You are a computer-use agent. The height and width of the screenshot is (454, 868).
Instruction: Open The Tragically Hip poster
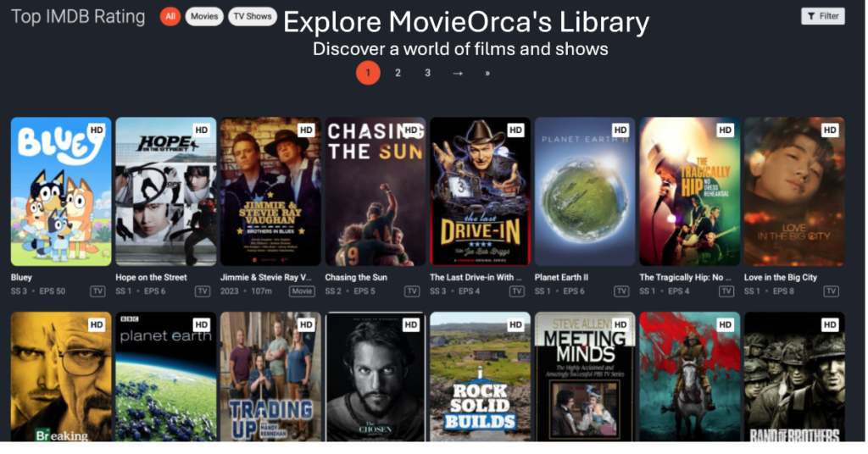(690, 191)
